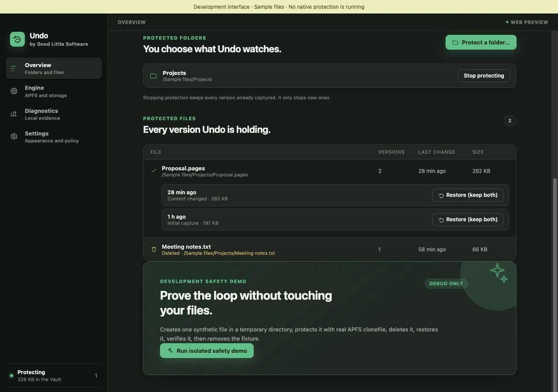
Task: Expand the Meeting notes.txt file row
Action: click(x=330, y=250)
